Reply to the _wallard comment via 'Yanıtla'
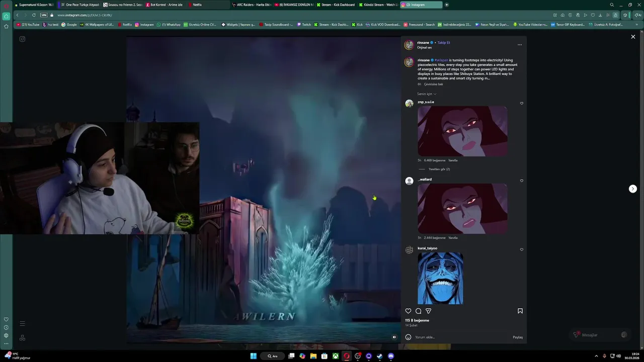The width and height of the screenshot is (644, 362). 453,238
